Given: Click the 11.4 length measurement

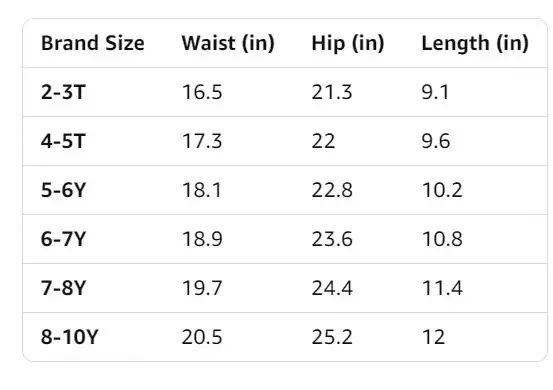Looking at the screenshot, I should coord(442,288).
